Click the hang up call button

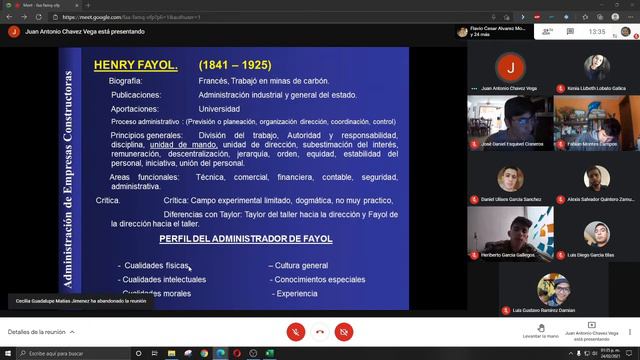pos(320,332)
